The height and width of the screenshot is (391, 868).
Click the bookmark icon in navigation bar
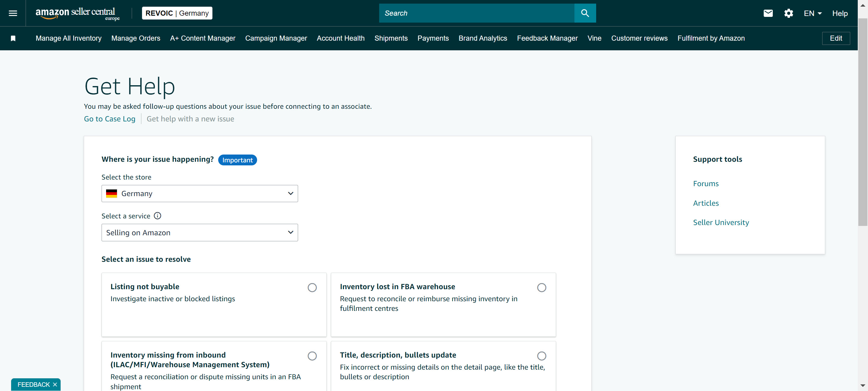coord(13,38)
